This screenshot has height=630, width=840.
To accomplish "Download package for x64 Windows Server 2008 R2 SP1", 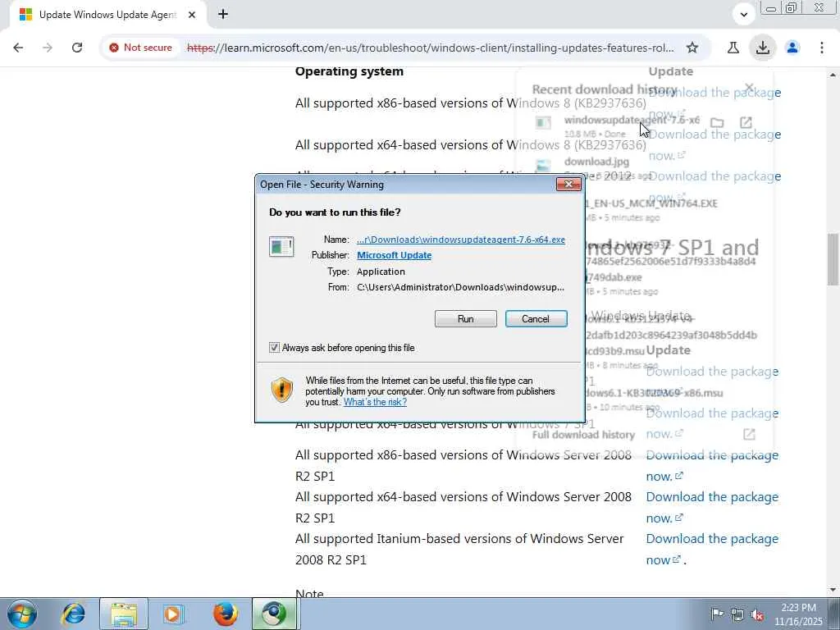I will pos(712,507).
